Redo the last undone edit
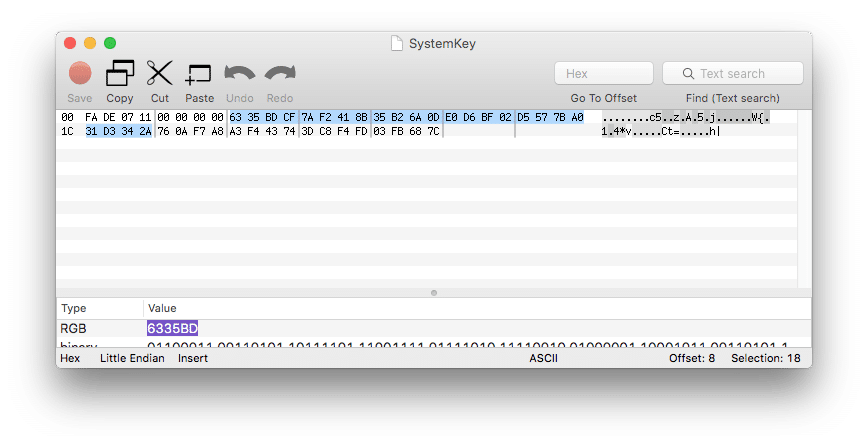This screenshot has height=448, width=868. pos(280,73)
